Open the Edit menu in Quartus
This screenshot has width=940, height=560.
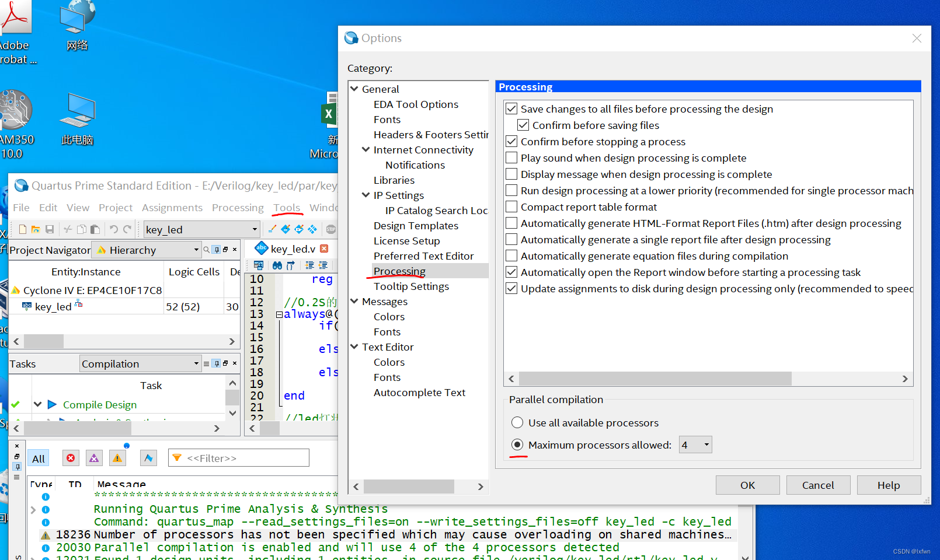(x=48, y=208)
